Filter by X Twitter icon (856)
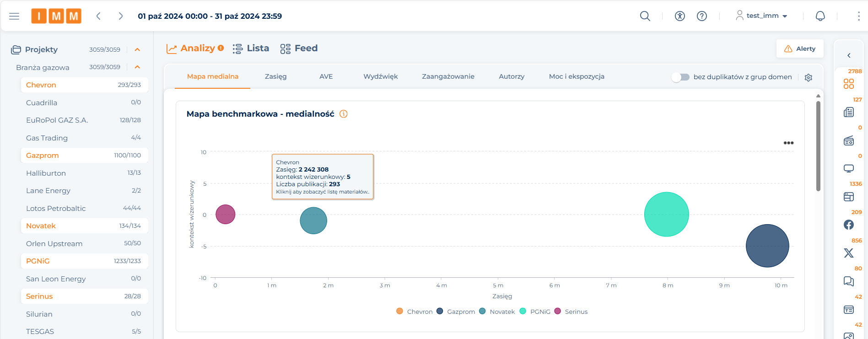The width and height of the screenshot is (868, 339). click(849, 253)
